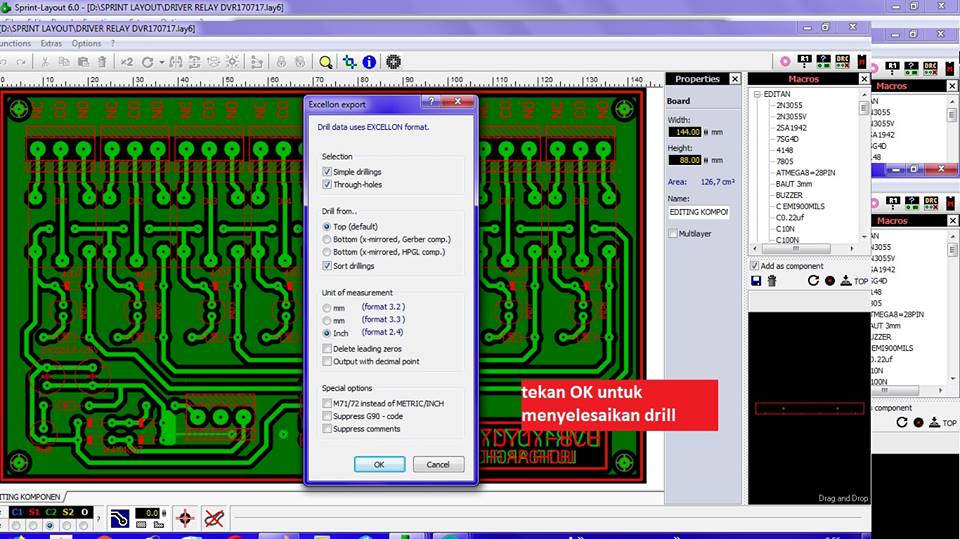Viewport: 960px width, 539px height.
Task: Enable Output with decimal point
Action: point(327,361)
